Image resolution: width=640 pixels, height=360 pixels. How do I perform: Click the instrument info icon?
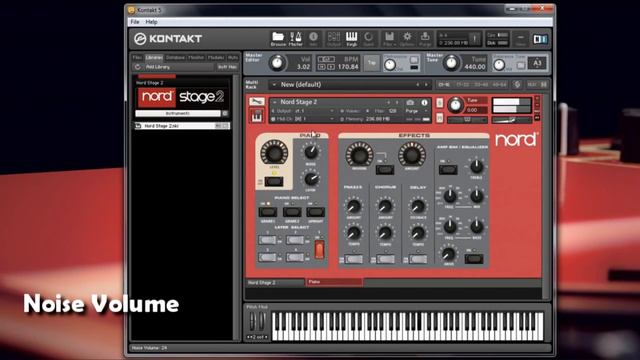click(x=424, y=102)
